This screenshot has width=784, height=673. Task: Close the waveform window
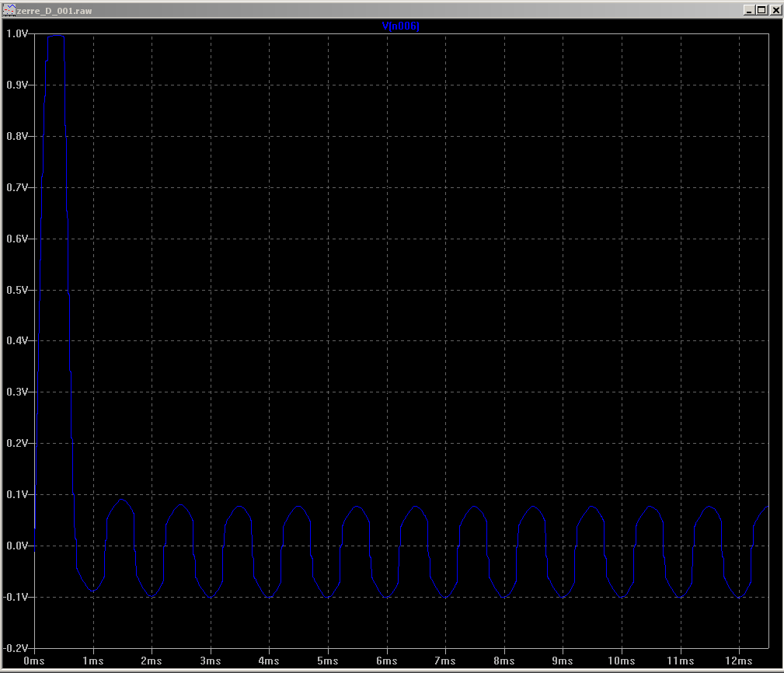pyautogui.click(x=775, y=10)
